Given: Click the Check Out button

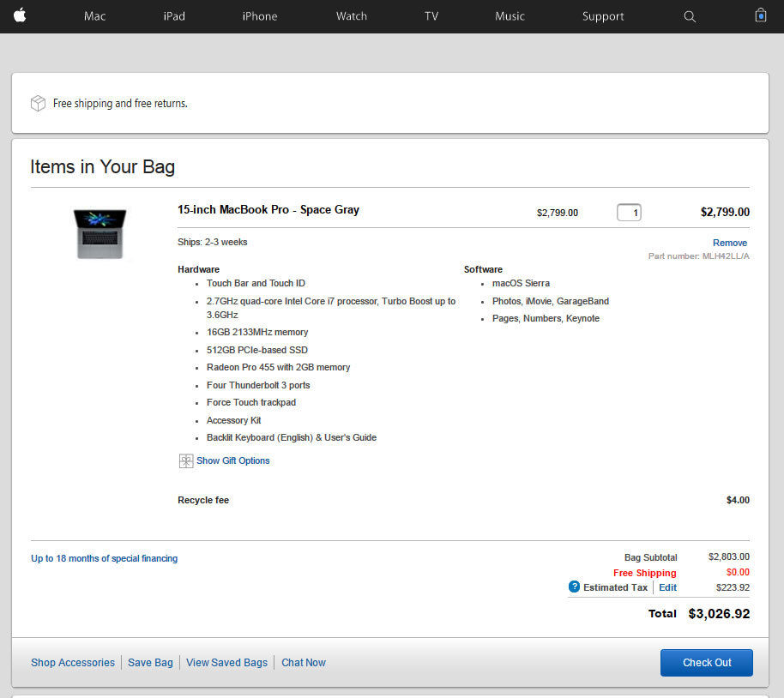Looking at the screenshot, I should (x=707, y=663).
